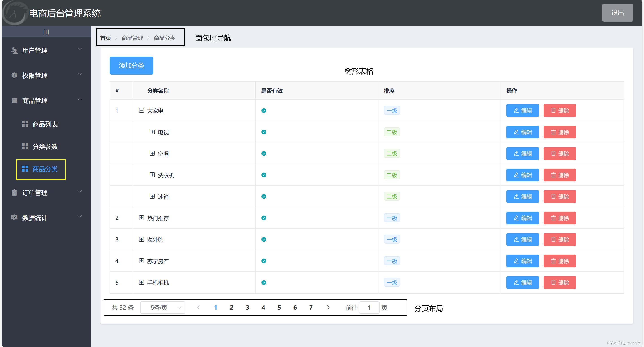The height and width of the screenshot is (347, 644).
Task: Toggle valid status for 空调 category
Action: (x=264, y=153)
